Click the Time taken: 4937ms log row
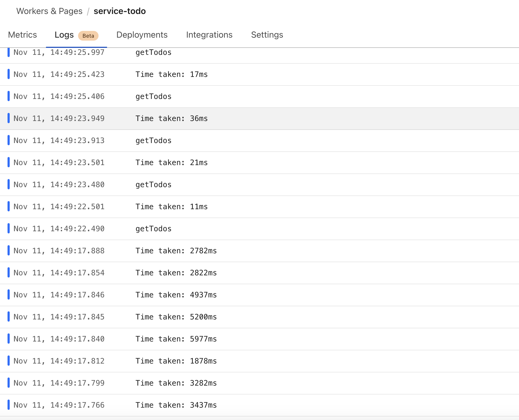 point(176,295)
